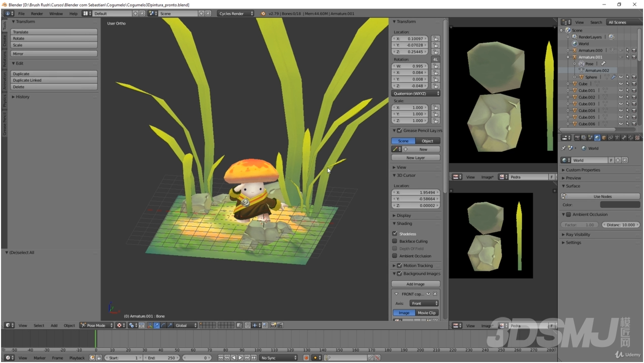Viewport: 644px width, 363px height.
Task: Open the Axis Front dropdown
Action: coord(424,303)
